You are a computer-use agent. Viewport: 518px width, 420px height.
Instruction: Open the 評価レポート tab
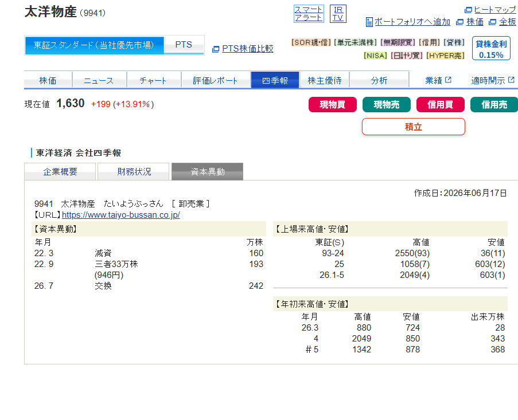[x=216, y=80]
